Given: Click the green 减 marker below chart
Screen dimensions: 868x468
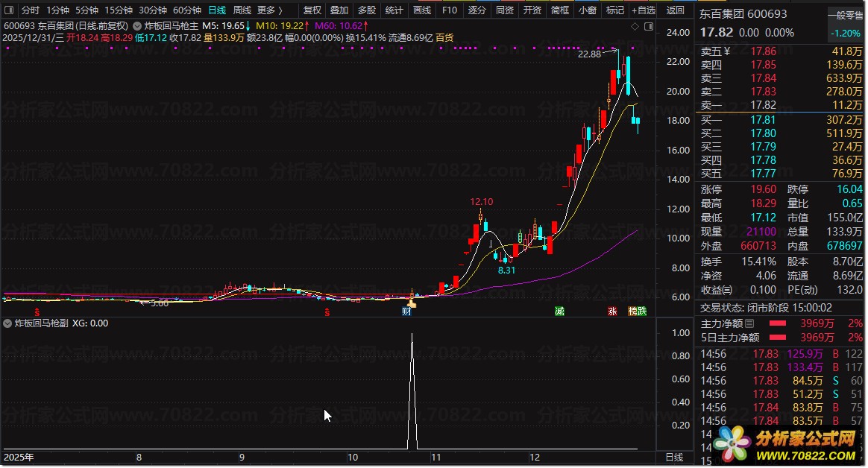Looking at the screenshot, I should (x=559, y=312).
